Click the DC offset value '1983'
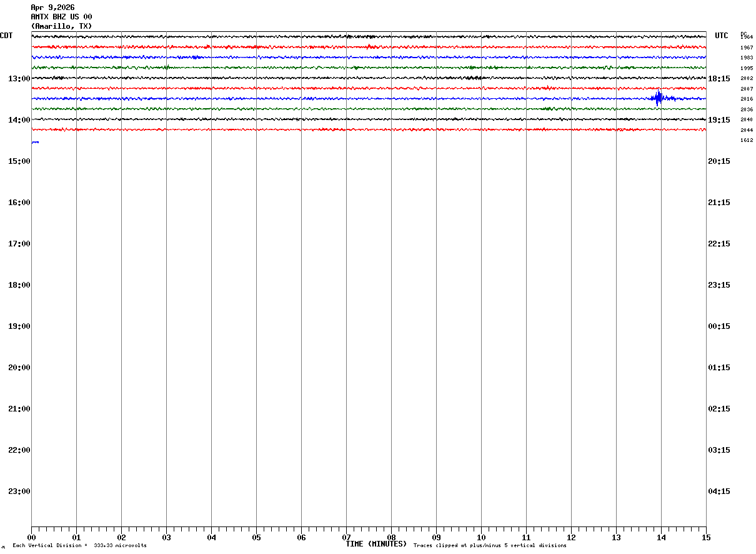The height and width of the screenshot is (554, 756). [x=747, y=58]
